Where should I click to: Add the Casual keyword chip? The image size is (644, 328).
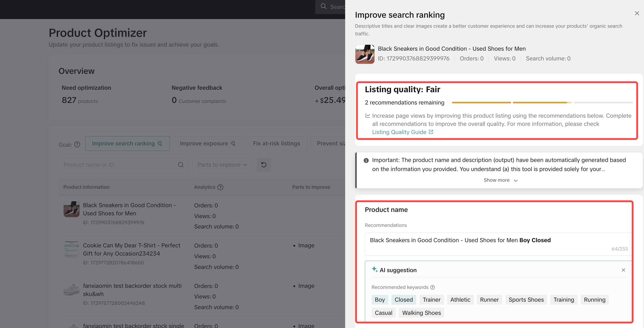pos(384,313)
